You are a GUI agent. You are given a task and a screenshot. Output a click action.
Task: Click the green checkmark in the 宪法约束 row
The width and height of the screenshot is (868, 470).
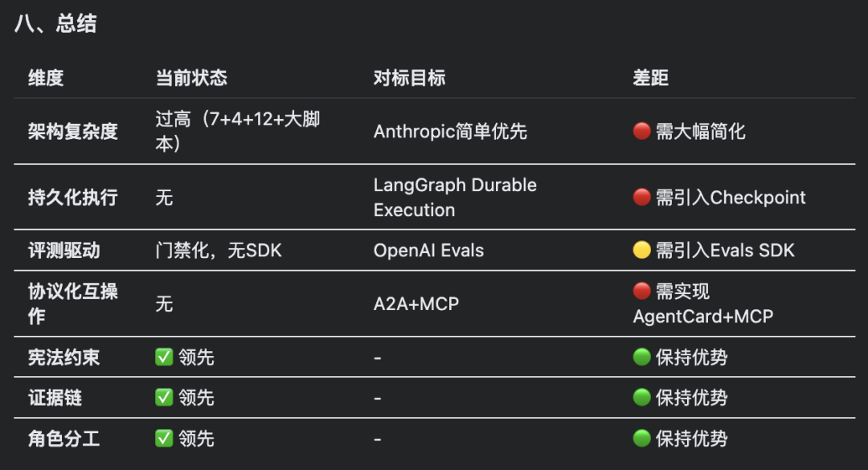(x=164, y=357)
